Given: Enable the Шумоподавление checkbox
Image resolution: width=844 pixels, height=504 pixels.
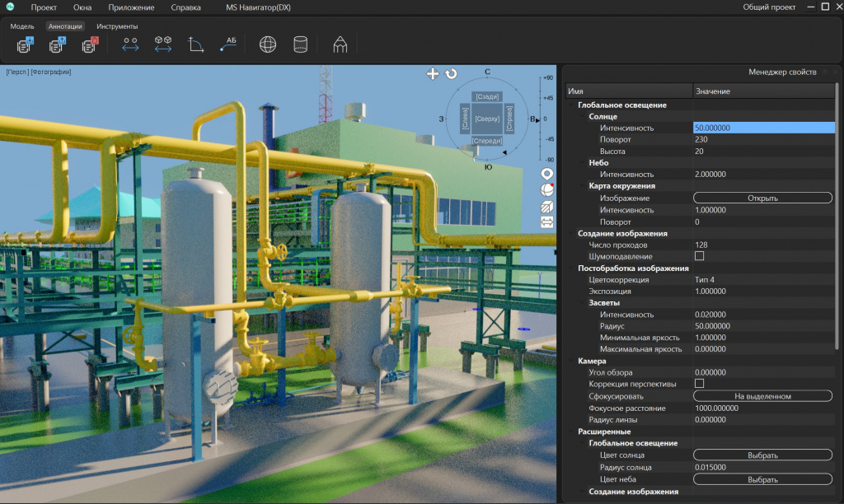Looking at the screenshot, I should [x=699, y=256].
